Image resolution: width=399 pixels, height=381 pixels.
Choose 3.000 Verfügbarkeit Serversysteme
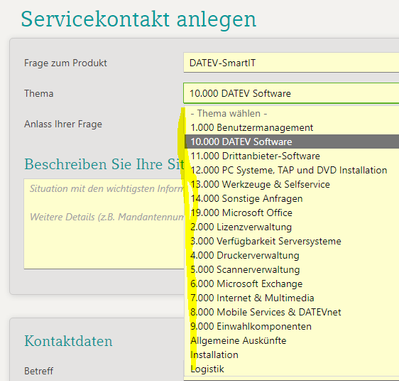pos(292,241)
